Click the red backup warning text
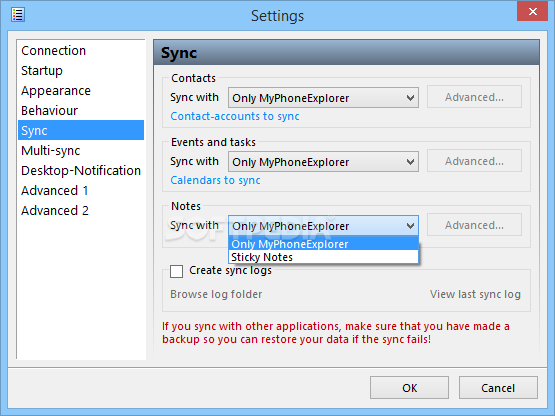Image resolution: width=555 pixels, height=416 pixels. click(x=336, y=332)
